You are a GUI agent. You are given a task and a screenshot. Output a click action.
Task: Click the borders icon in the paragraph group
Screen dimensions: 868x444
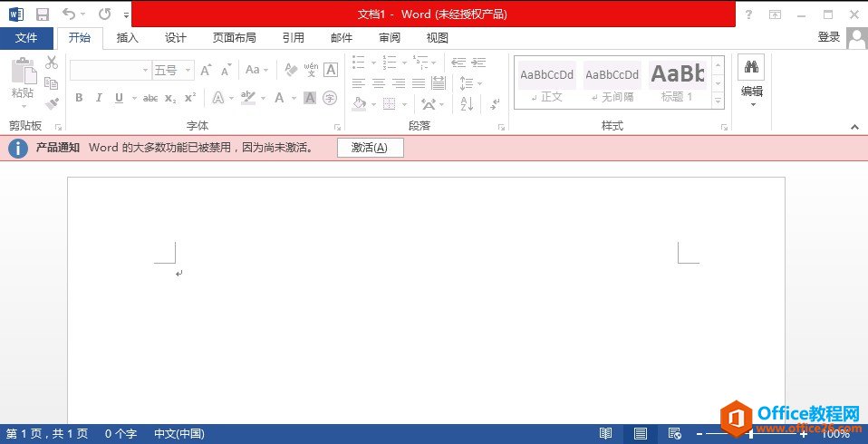[390, 103]
